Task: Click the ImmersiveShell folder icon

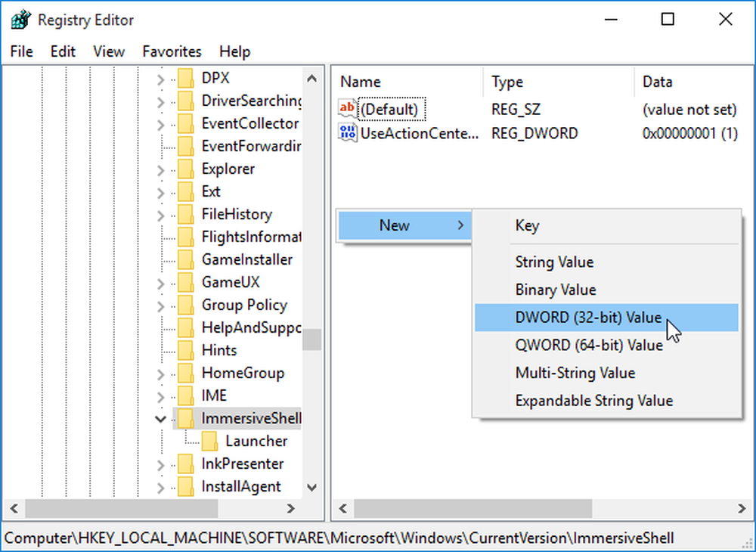Action: 185,418
